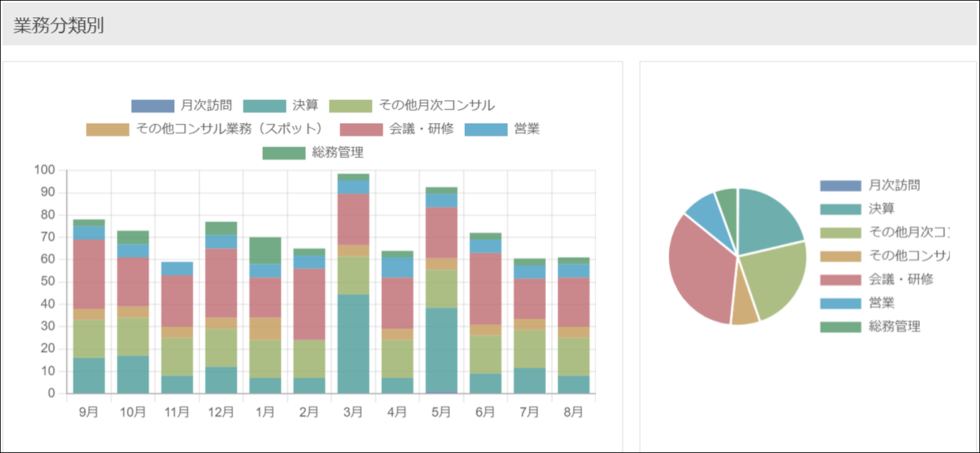The image size is (980, 453).
Task: Click 総務管理 color swatch in bar chart legend
Action: [x=284, y=153]
